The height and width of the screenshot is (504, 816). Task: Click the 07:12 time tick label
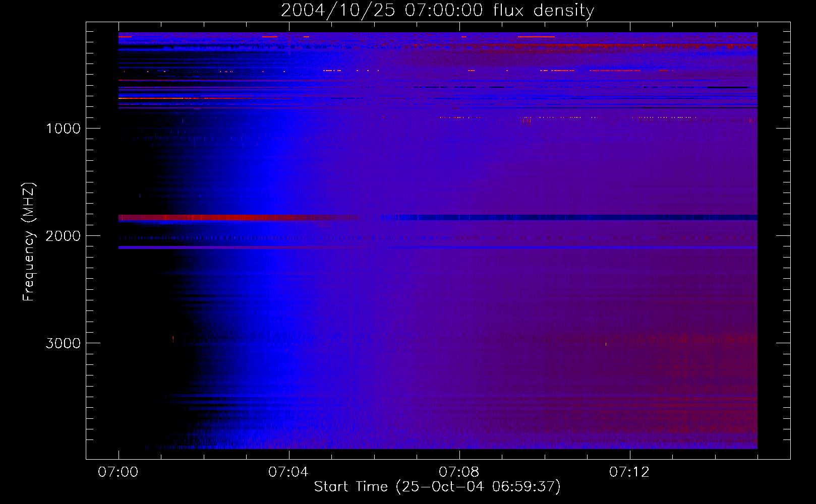629,472
